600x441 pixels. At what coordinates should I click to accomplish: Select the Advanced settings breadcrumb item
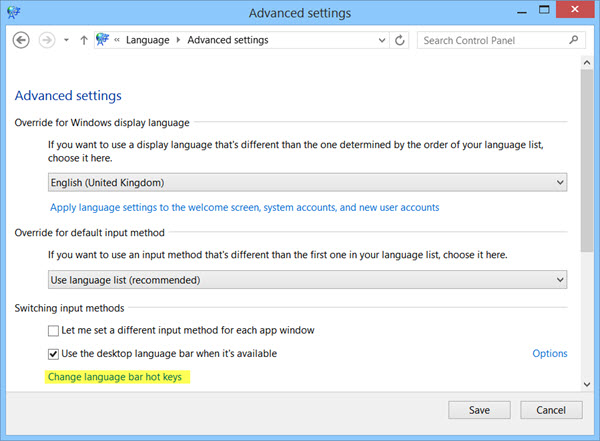point(228,40)
